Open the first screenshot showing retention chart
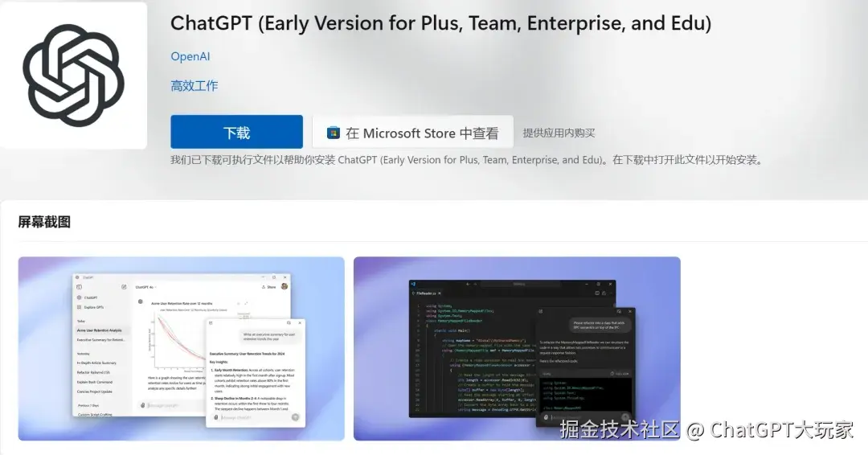The height and width of the screenshot is (455, 868). point(181,348)
